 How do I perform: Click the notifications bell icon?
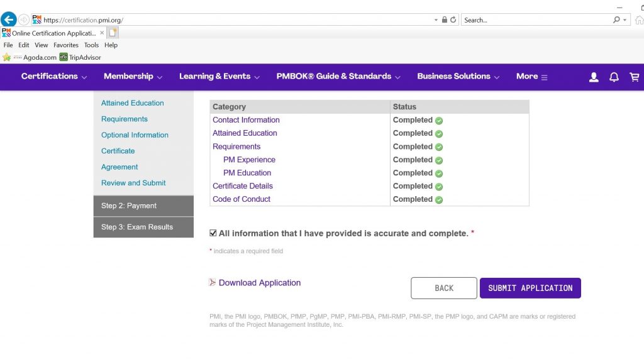point(614,77)
